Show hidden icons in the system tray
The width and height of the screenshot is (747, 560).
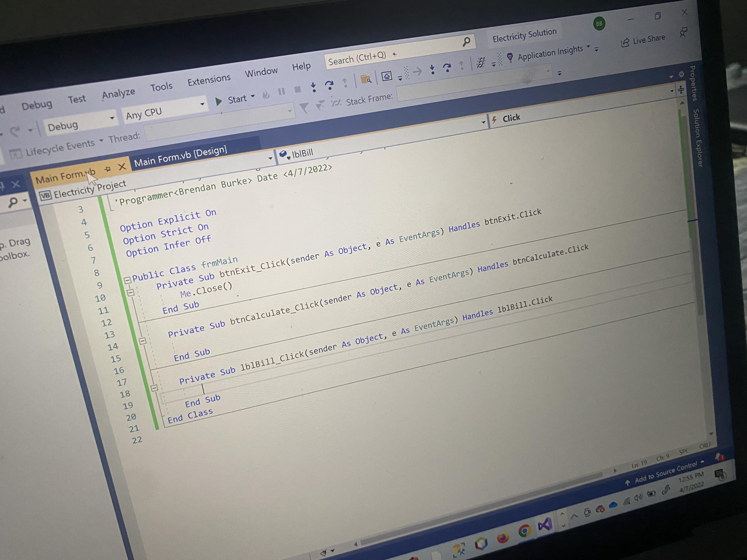pos(574,516)
